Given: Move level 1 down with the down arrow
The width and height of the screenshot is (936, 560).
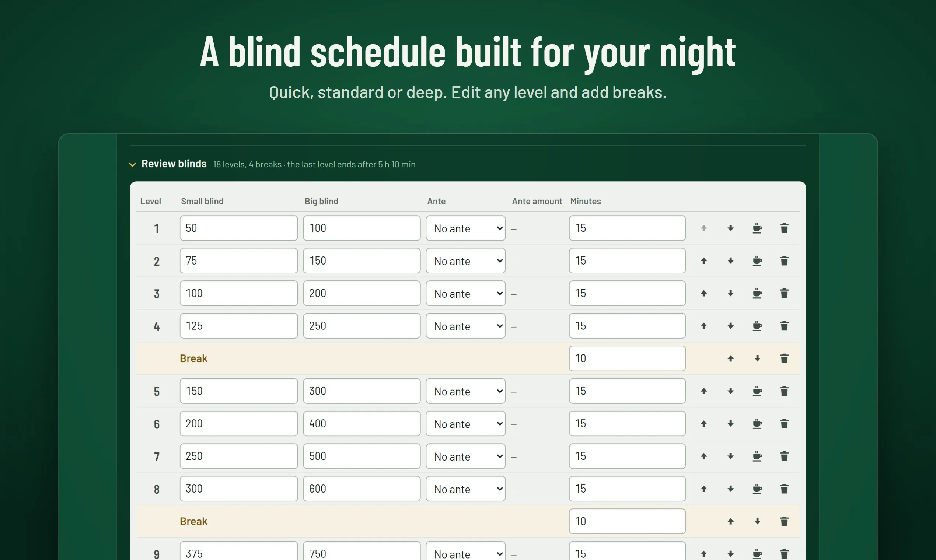Looking at the screenshot, I should click(730, 228).
